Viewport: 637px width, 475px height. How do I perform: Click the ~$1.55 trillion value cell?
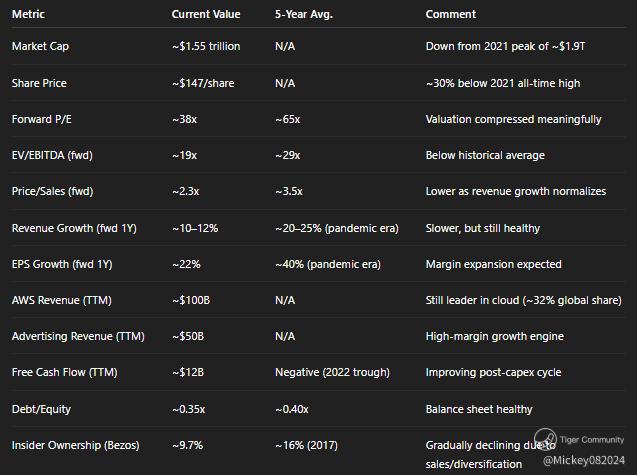pyautogui.click(x=206, y=47)
